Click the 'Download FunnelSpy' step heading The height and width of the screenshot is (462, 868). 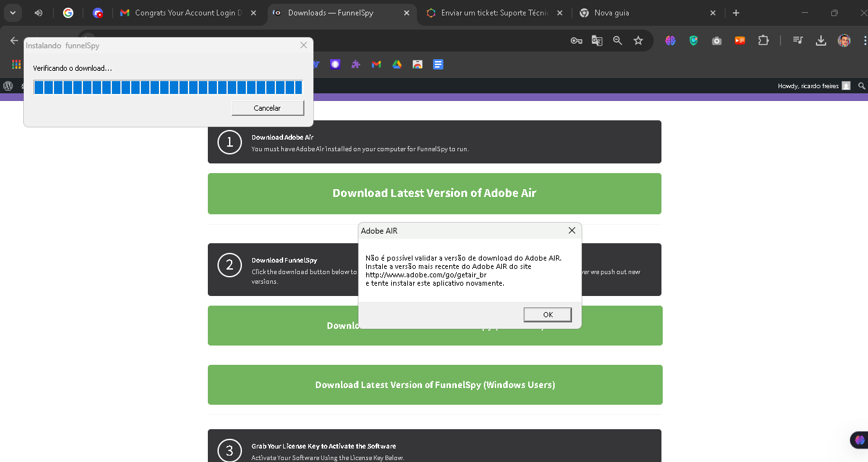point(284,260)
